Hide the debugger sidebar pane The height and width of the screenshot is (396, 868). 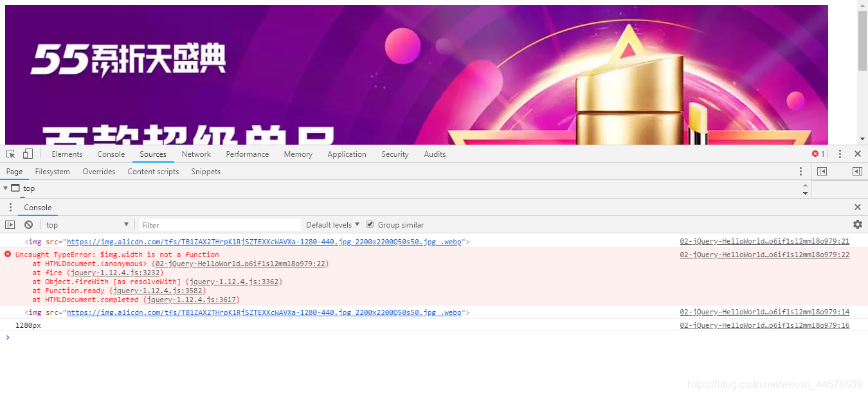click(857, 172)
